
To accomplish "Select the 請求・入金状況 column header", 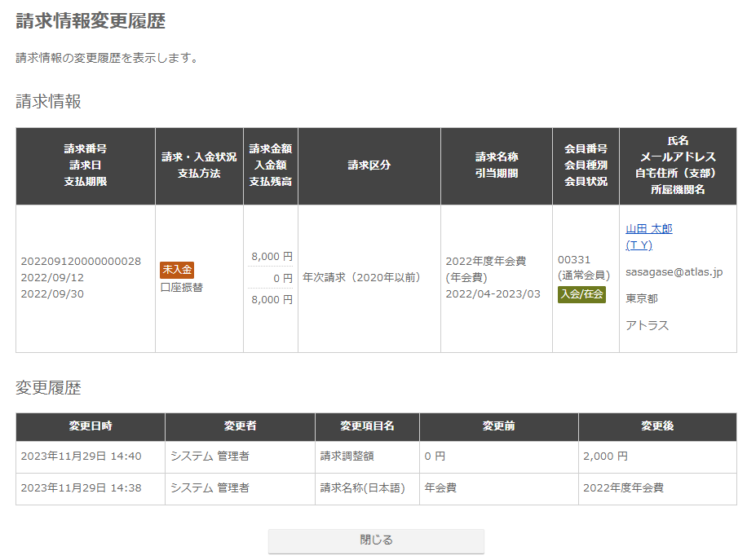I will 199,165.
